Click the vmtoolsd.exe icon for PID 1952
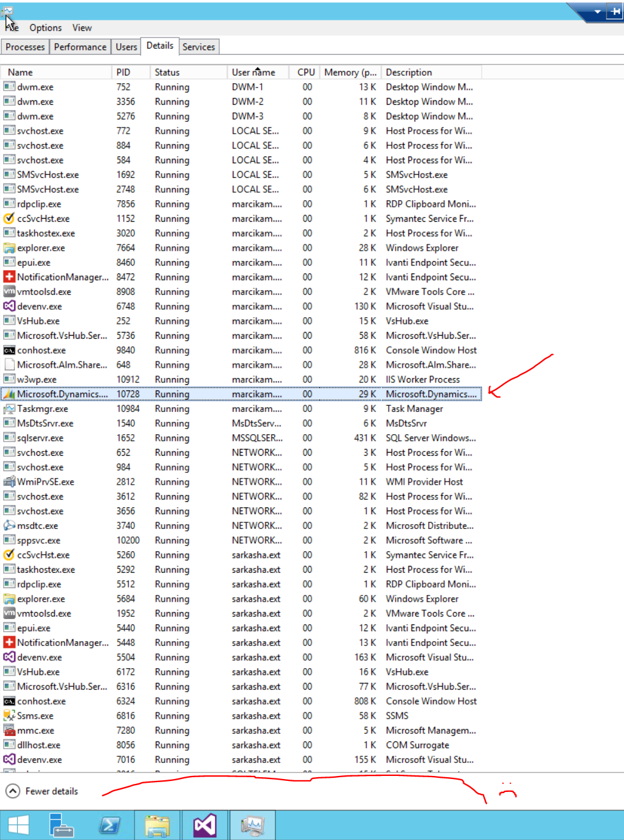 [x=9, y=613]
